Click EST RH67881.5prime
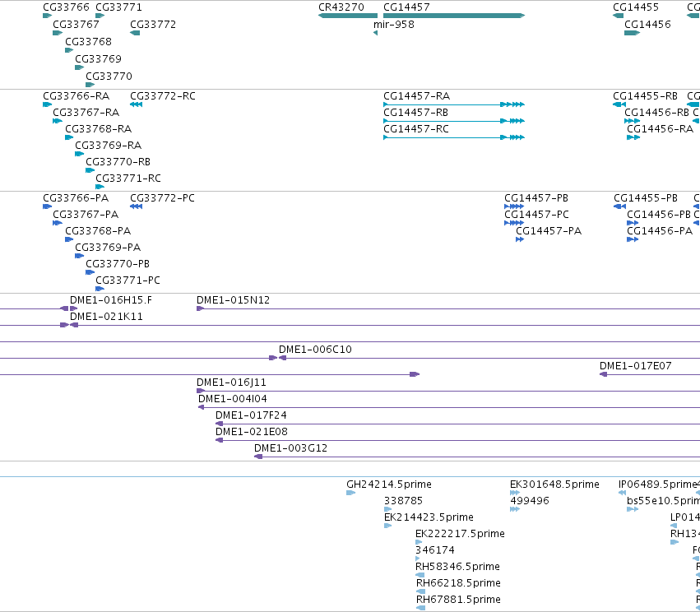 coord(458,600)
